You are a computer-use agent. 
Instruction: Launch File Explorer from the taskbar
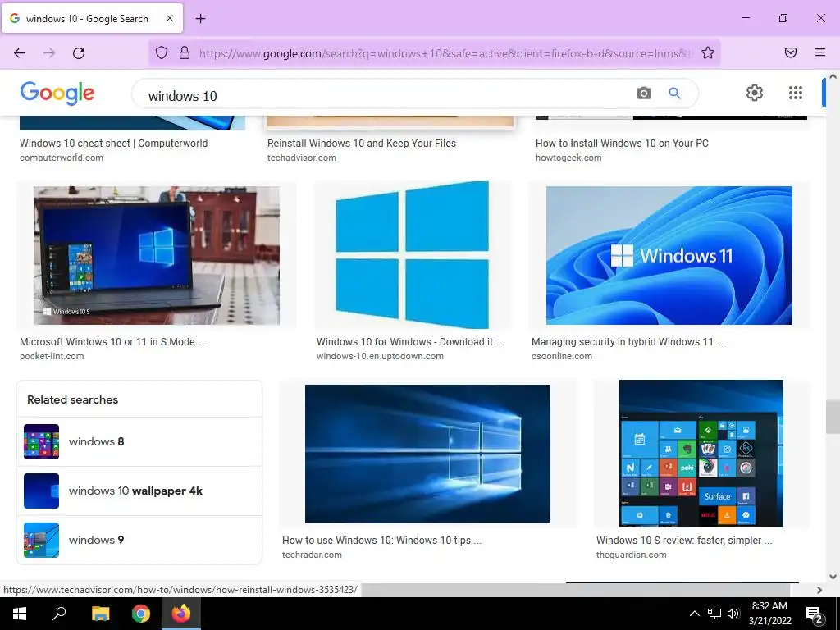click(x=100, y=614)
